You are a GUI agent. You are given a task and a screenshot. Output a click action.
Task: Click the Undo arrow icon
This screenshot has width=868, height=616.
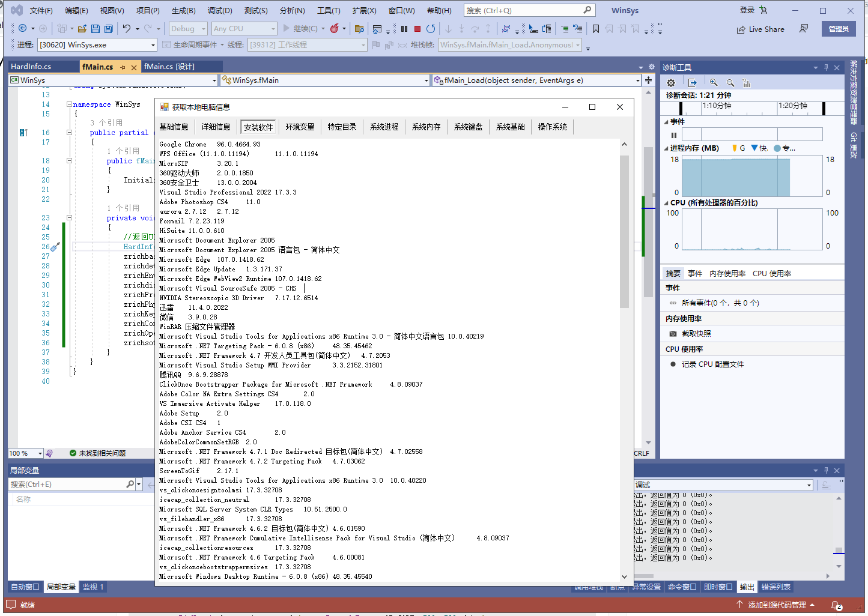(127, 28)
